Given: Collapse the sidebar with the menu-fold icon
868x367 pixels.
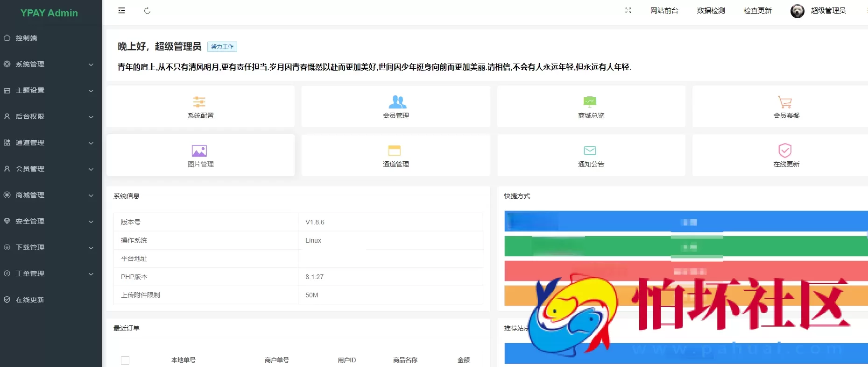Looking at the screenshot, I should (121, 10).
